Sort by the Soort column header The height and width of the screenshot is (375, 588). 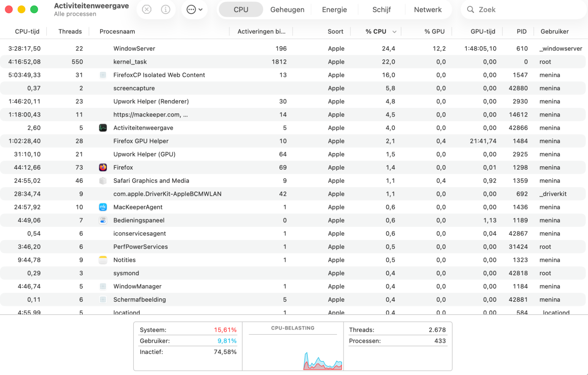click(x=335, y=31)
